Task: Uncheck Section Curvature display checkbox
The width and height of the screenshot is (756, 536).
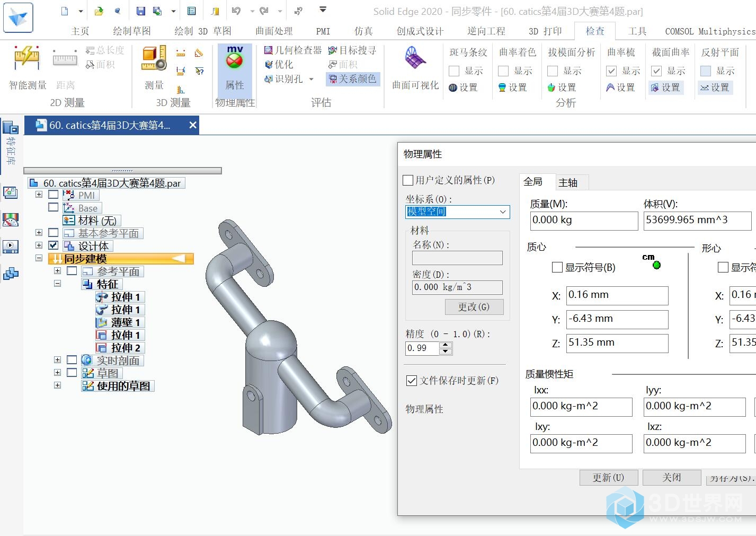Action: point(656,71)
